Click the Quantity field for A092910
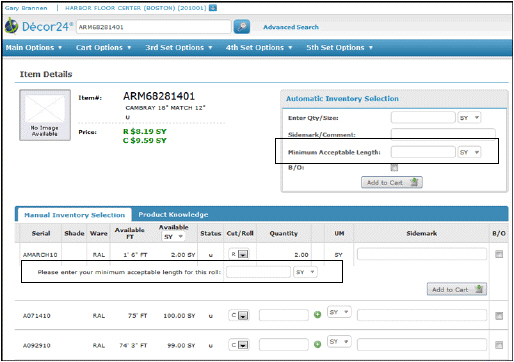514x362 pixels. click(x=284, y=345)
